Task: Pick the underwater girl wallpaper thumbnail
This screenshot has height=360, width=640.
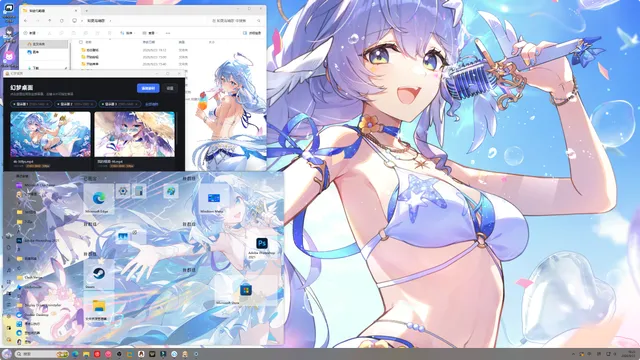Action: point(50,134)
